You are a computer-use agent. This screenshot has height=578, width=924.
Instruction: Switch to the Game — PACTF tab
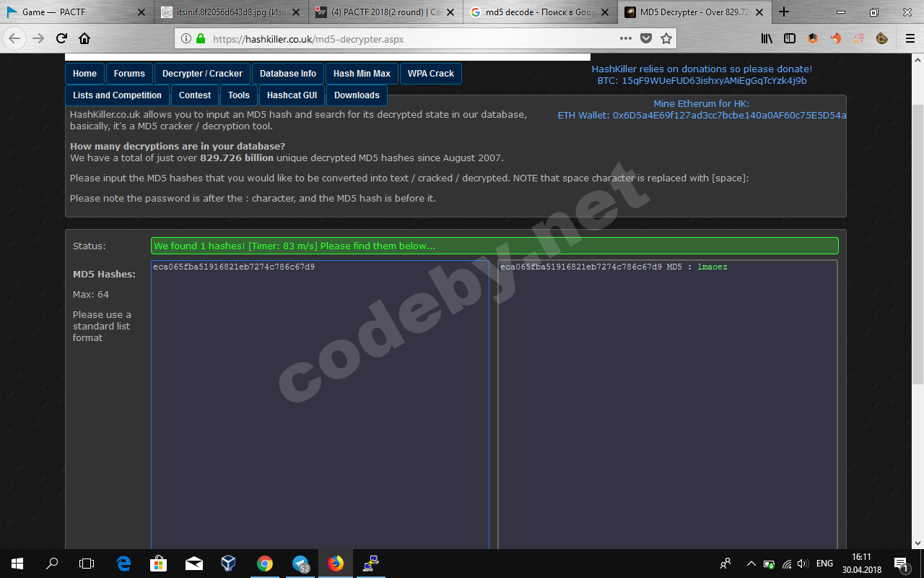[x=77, y=12]
